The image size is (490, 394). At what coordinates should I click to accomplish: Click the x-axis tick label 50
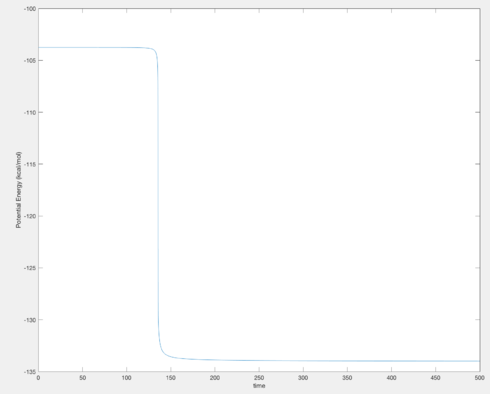[x=82, y=378]
